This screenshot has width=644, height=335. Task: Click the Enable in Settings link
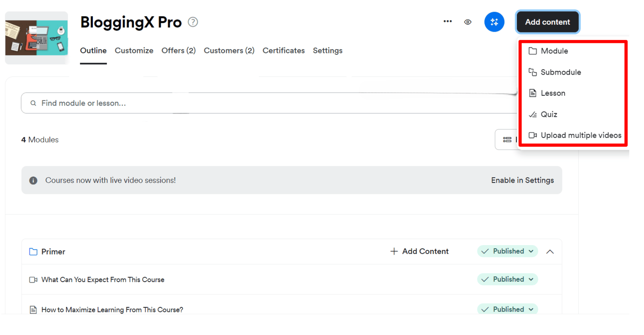tap(522, 181)
